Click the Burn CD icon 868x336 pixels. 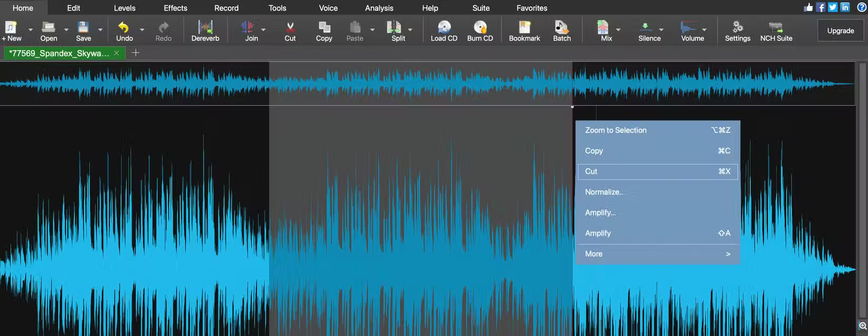click(x=480, y=27)
